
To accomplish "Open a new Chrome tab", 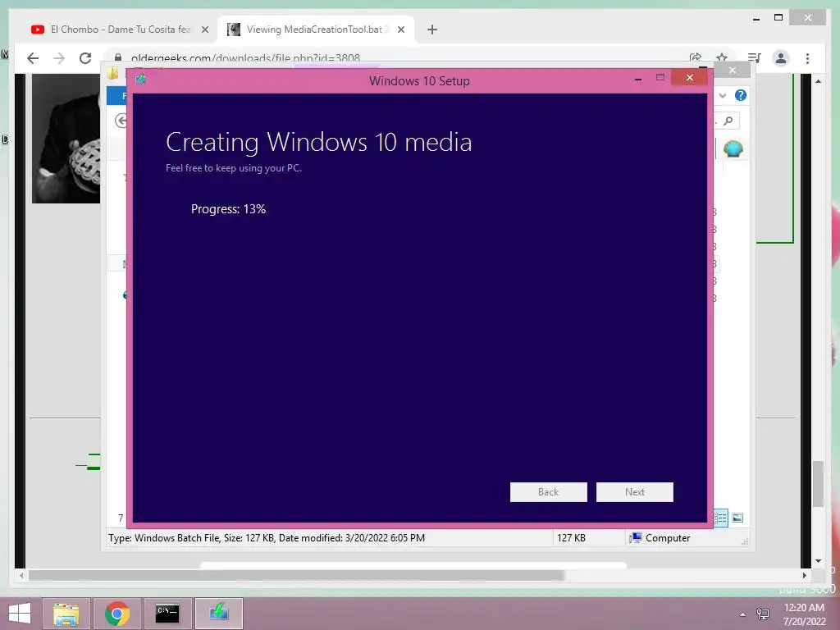I will 432,30.
